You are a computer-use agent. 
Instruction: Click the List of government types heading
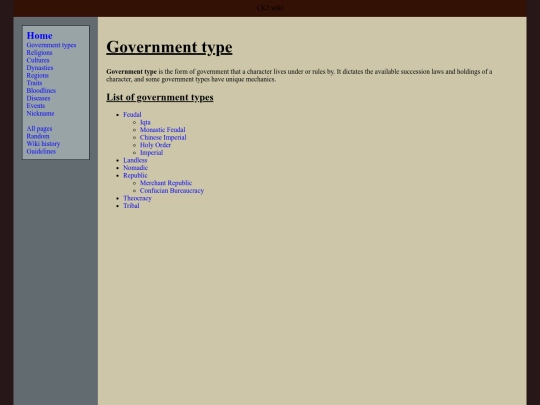160,97
